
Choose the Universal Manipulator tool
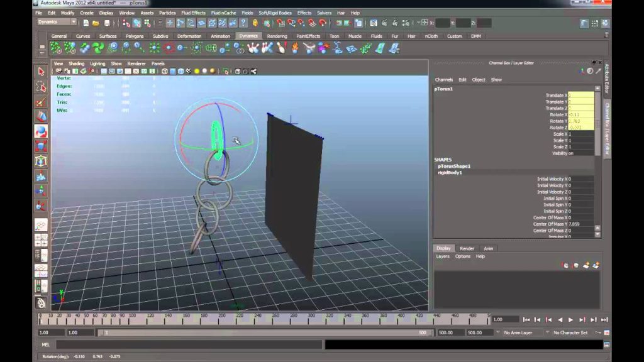41,162
